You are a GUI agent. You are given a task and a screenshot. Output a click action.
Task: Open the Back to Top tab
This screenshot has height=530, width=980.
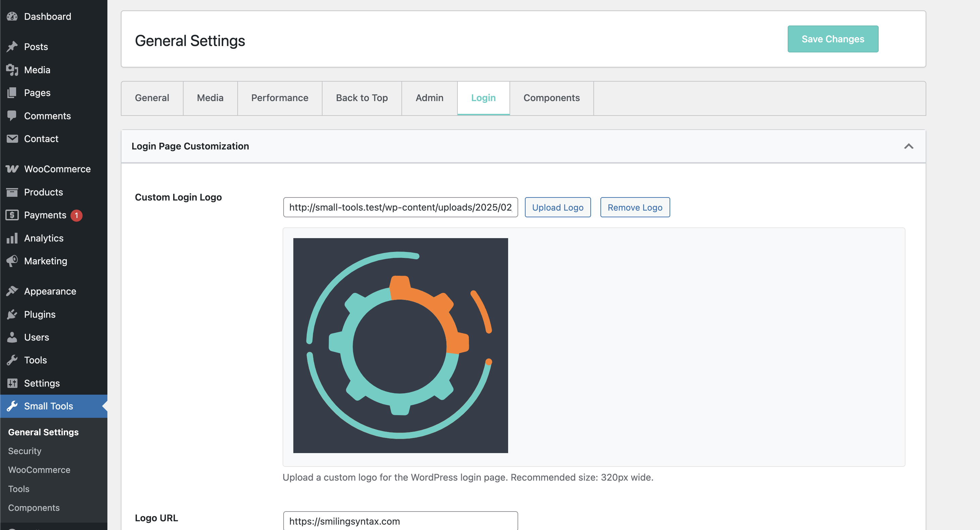pyautogui.click(x=361, y=98)
